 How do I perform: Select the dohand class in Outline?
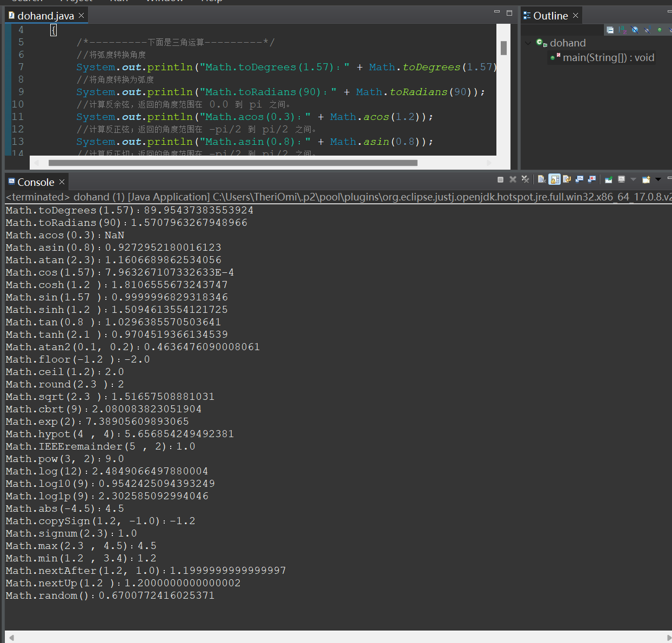[568, 43]
